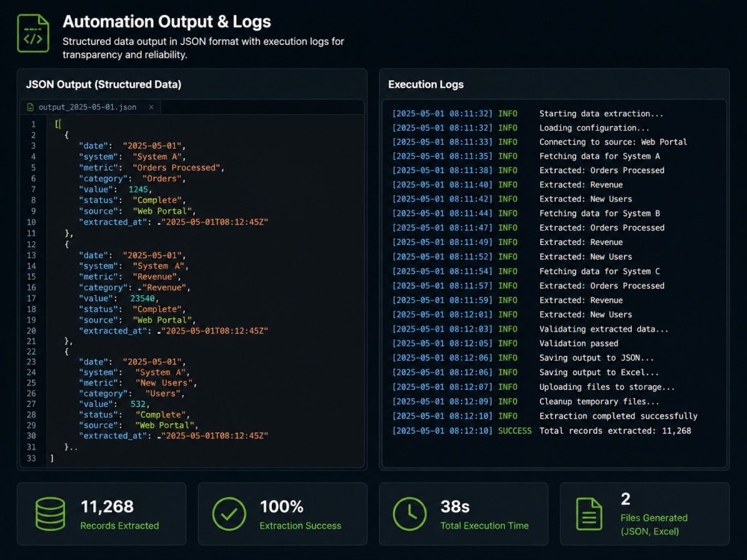Click the closing bracket on line 33
The image size is (747, 560).
coord(52,458)
